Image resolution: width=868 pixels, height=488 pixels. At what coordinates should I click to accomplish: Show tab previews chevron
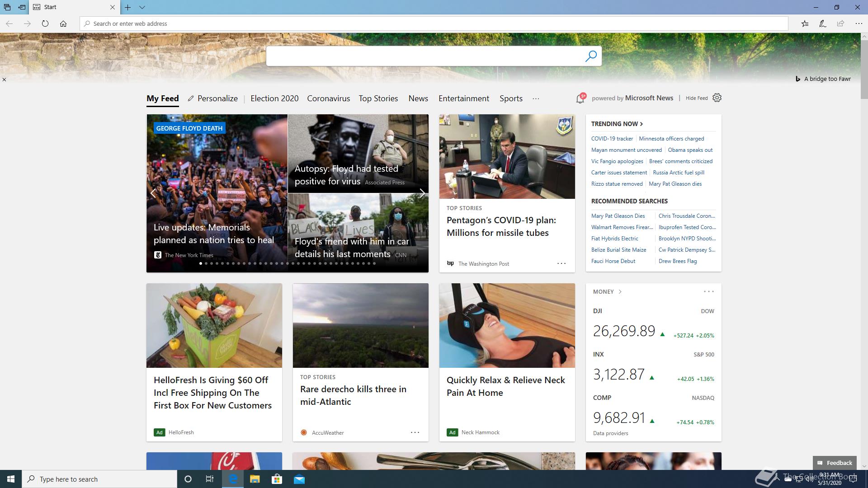click(142, 7)
